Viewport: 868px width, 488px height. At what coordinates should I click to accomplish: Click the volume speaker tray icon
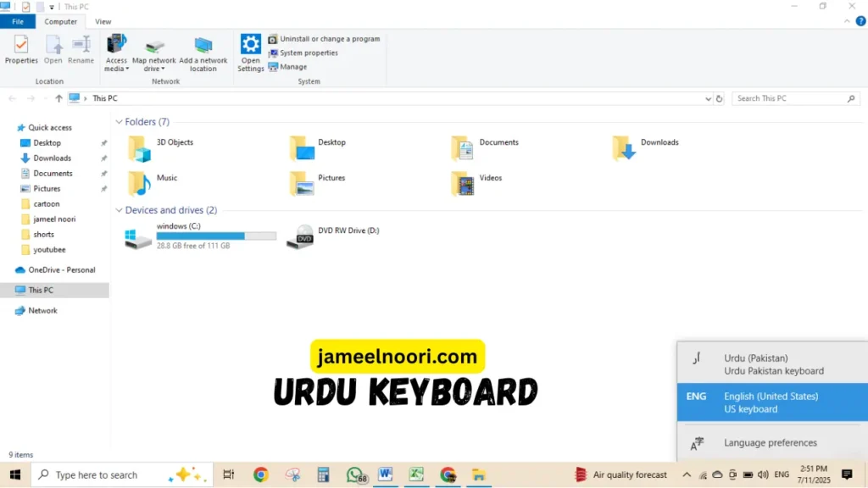(x=763, y=474)
